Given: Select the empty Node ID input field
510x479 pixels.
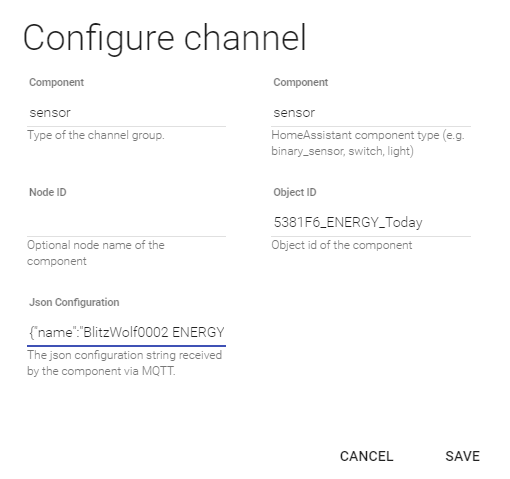Looking at the screenshot, I should [x=126, y=222].
